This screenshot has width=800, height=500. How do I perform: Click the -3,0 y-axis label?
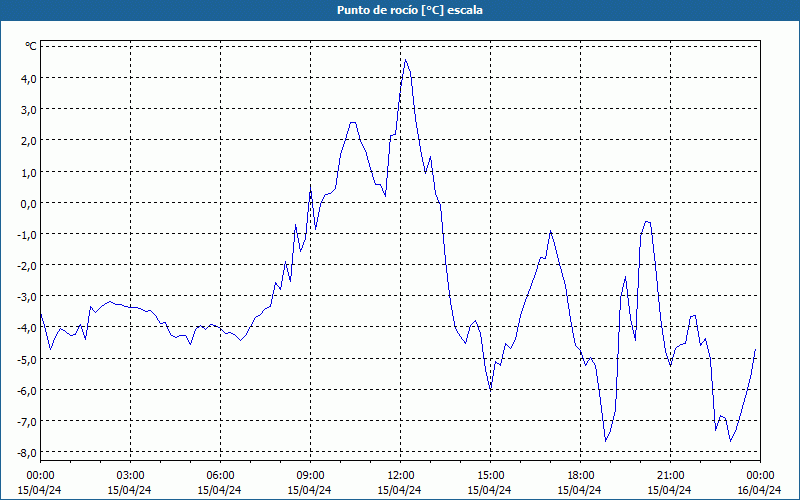pos(27,296)
